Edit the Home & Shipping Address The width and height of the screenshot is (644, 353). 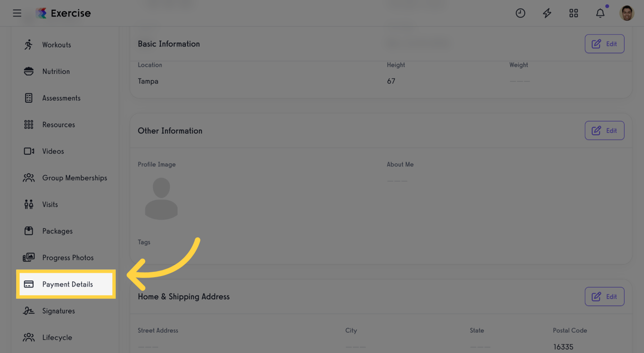(x=604, y=296)
